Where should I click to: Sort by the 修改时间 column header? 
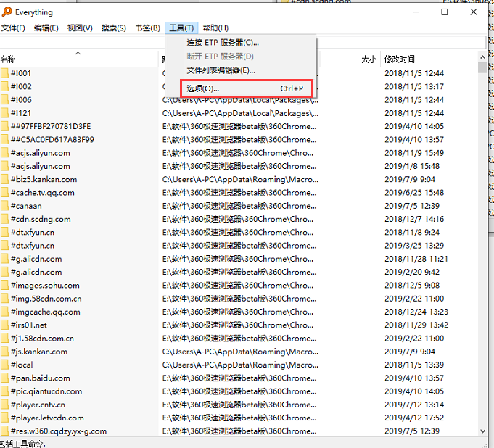click(x=429, y=59)
